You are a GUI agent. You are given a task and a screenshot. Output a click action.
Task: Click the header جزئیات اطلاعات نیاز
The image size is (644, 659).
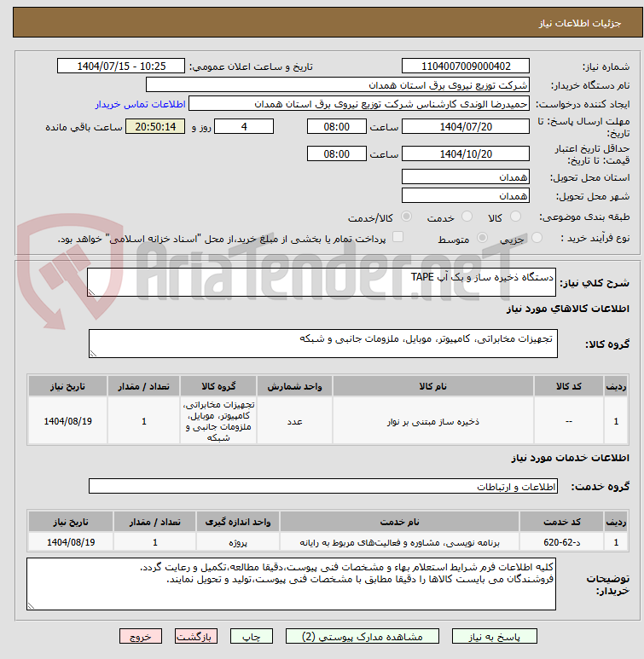click(x=580, y=23)
